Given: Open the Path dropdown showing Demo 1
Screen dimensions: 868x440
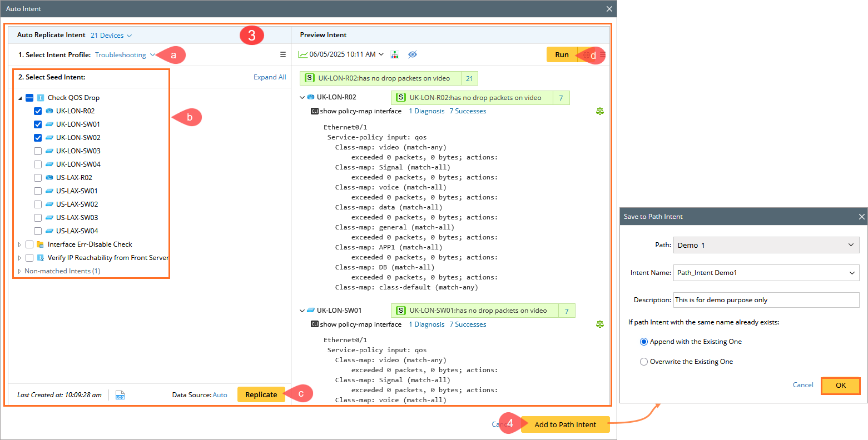Looking at the screenshot, I should (766, 245).
